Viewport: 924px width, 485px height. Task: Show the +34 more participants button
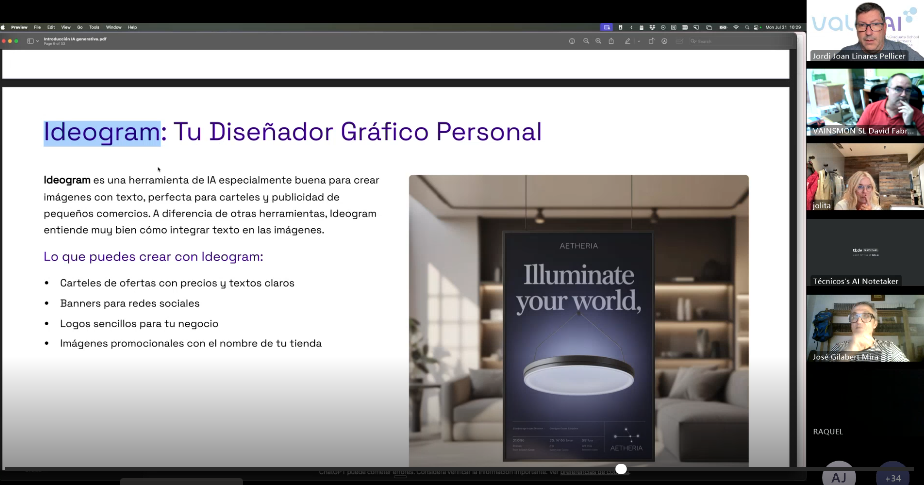click(x=892, y=475)
